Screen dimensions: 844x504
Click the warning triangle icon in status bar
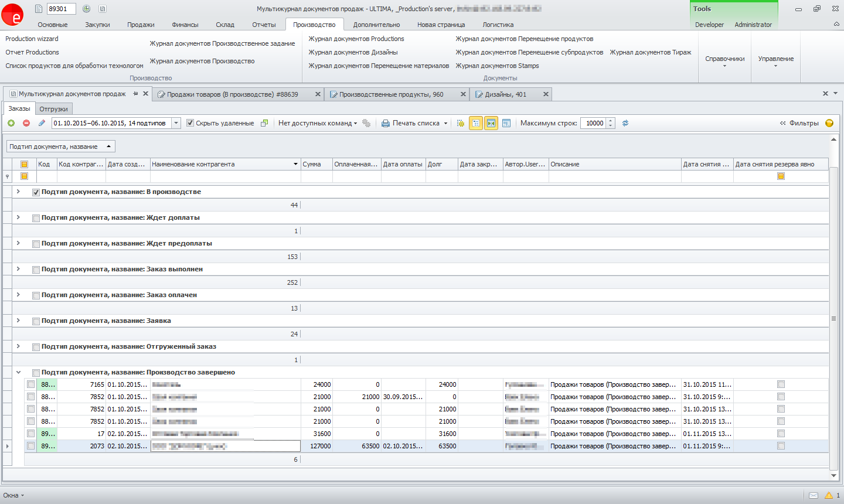(829, 495)
